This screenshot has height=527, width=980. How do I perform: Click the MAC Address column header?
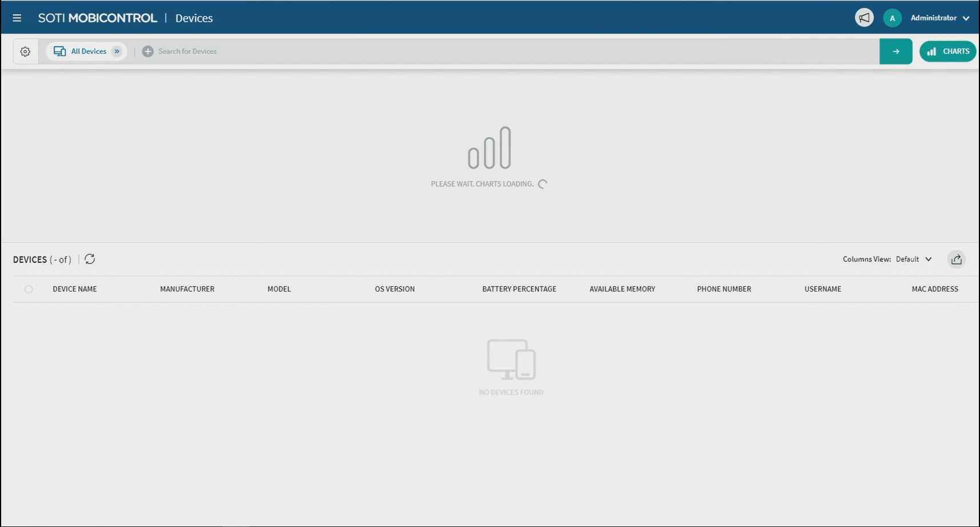pyautogui.click(x=934, y=289)
